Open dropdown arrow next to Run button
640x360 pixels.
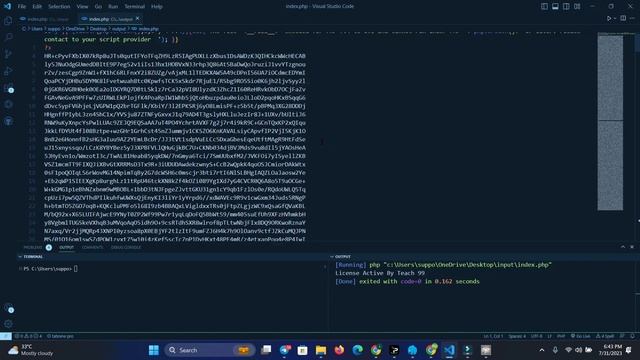coord(615,18)
